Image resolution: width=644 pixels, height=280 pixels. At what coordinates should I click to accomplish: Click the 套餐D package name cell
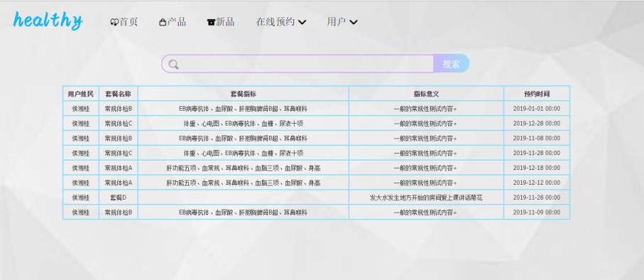(x=119, y=198)
